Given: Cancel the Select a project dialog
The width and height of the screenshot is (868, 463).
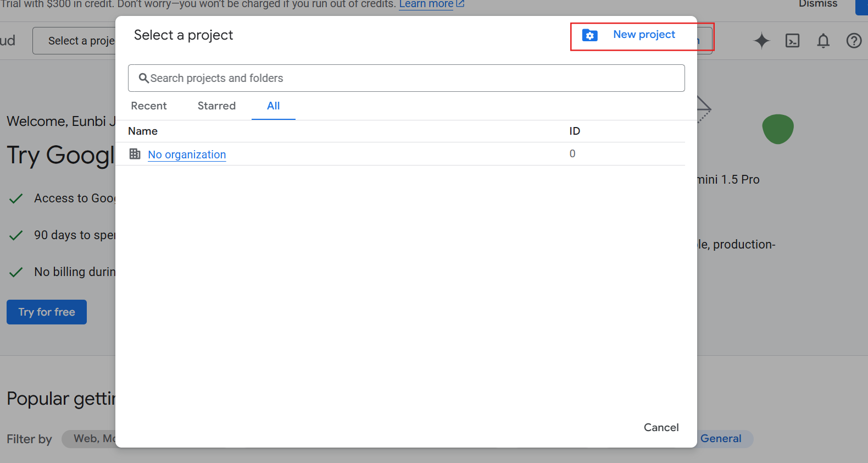Looking at the screenshot, I should tap(661, 427).
